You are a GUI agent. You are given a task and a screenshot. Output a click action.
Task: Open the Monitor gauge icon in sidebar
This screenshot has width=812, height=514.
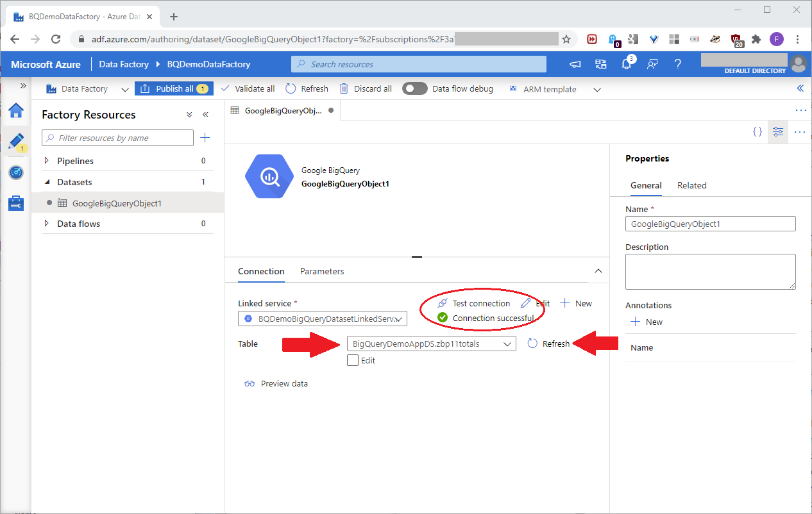point(16,172)
